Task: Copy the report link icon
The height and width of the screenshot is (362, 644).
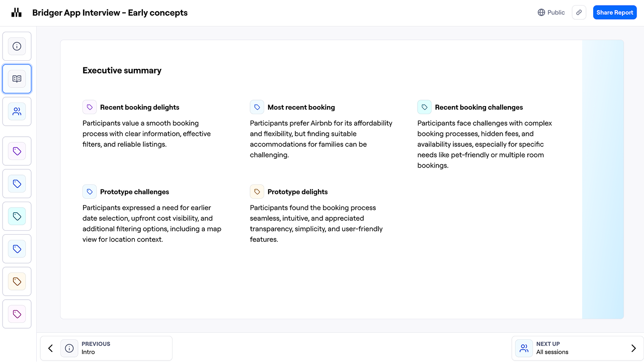Action: tap(579, 13)
